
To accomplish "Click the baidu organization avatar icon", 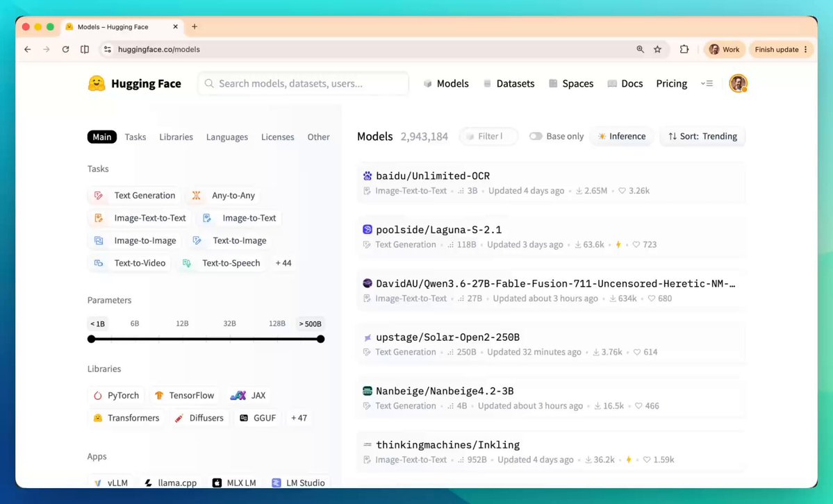I will 367,176.
